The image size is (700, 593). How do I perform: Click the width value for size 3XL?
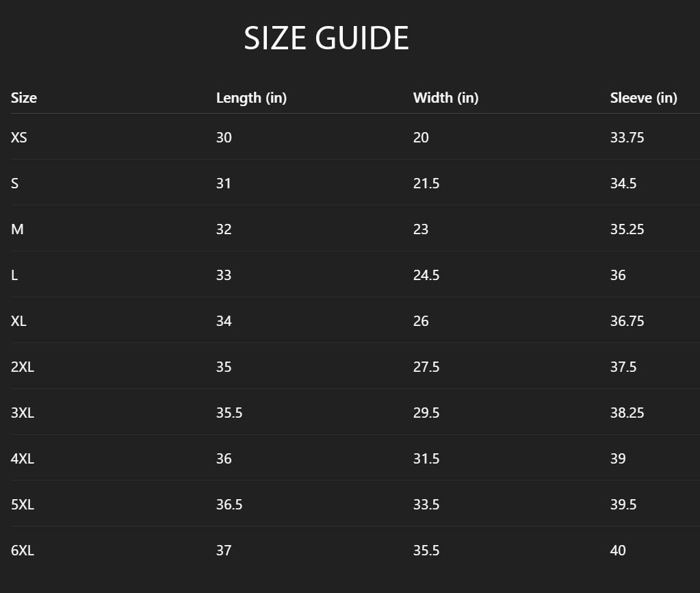point(426,413)
